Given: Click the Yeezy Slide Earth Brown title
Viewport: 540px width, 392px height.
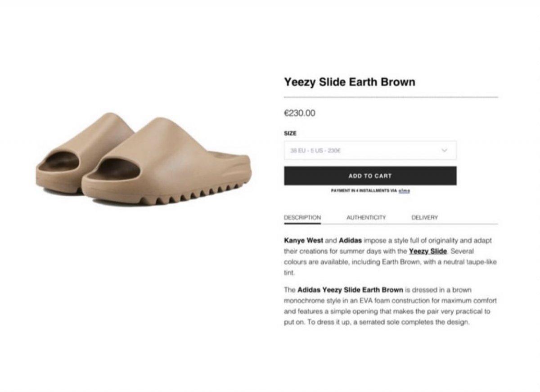Looking at the screenshot, I should [x=349, y=82].
